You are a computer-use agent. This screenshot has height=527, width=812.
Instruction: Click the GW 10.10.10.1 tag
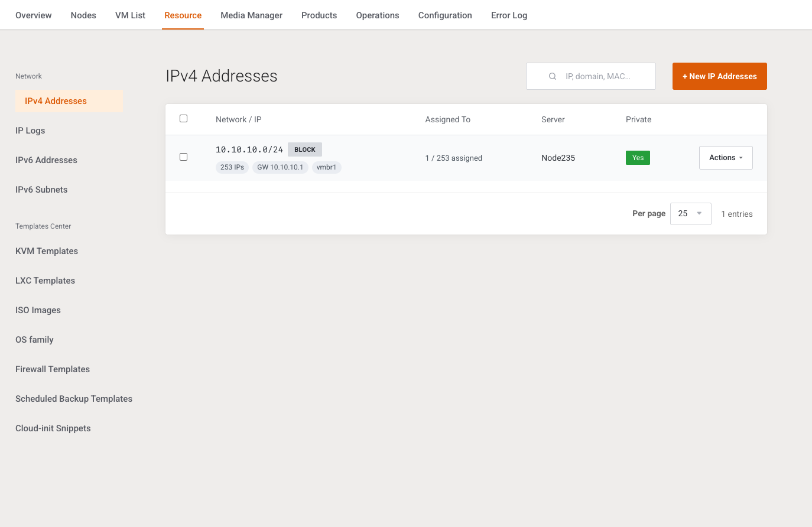point(280,167)
